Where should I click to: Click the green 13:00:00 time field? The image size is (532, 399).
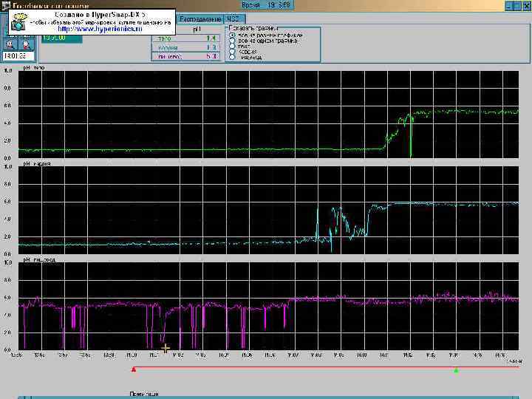click(61, 37)
